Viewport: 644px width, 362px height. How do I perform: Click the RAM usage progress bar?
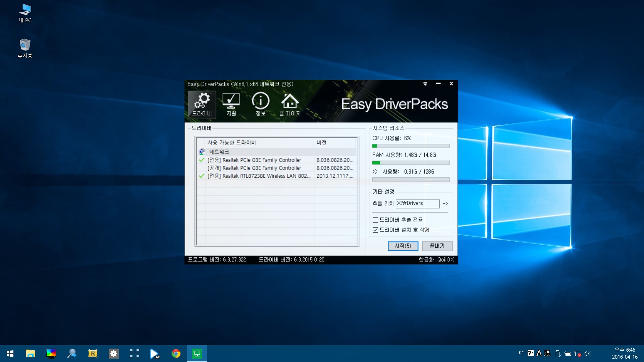tap(411, 163)
